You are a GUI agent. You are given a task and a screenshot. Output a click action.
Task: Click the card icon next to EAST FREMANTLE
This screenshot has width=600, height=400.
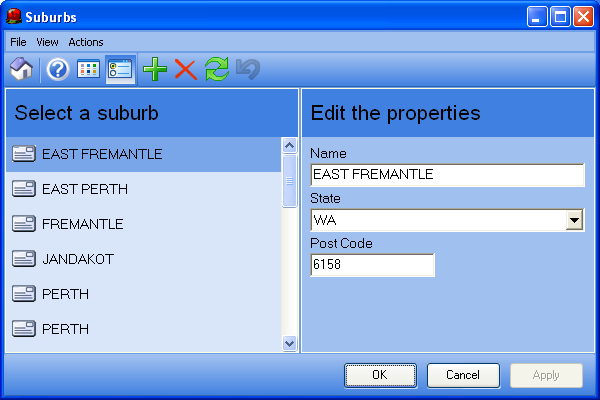point(24,154)
